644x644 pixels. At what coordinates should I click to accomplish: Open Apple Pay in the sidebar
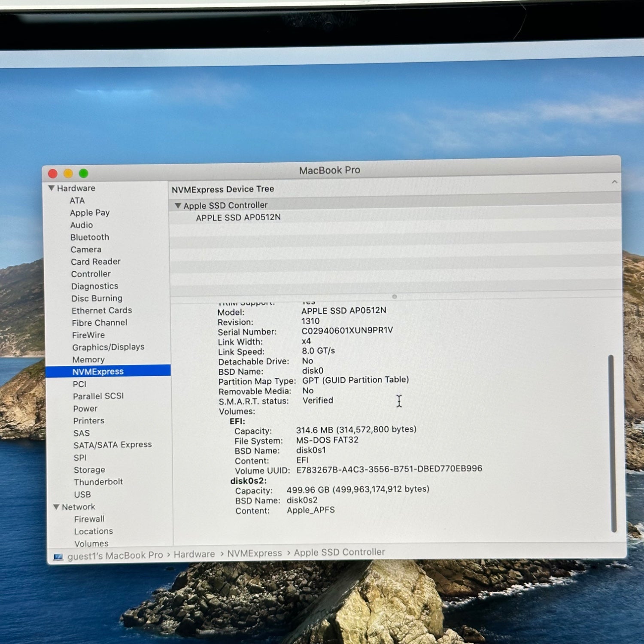pos(90,213)
